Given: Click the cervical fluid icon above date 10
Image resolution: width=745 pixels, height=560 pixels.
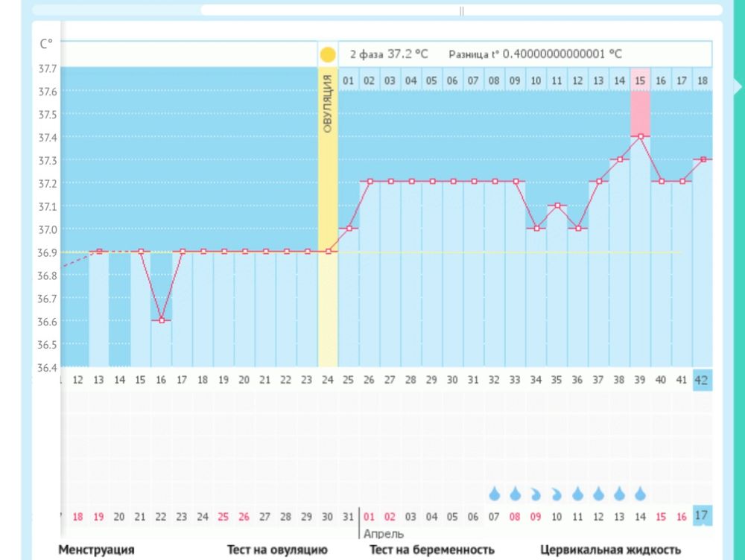Looking at the screenshot, I should [557, 494].
